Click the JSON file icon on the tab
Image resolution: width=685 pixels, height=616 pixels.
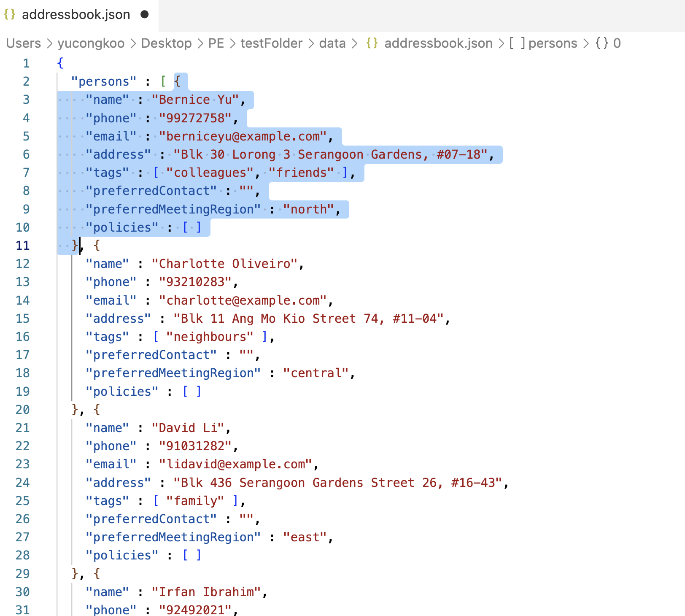point(10,14)
